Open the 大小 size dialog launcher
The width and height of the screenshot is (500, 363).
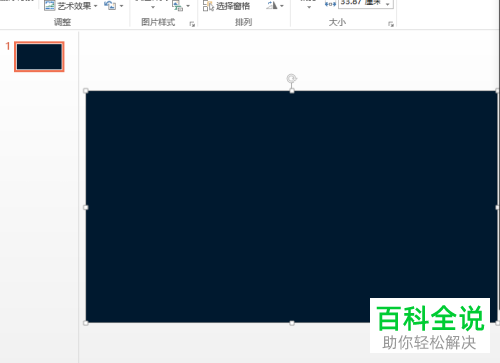391,24
